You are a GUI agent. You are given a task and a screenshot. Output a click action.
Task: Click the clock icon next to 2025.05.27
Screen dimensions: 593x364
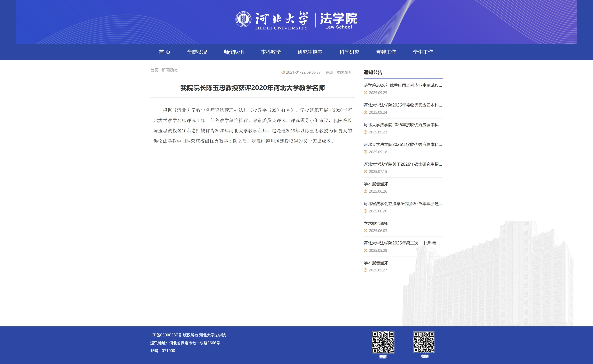coord(365,270)
